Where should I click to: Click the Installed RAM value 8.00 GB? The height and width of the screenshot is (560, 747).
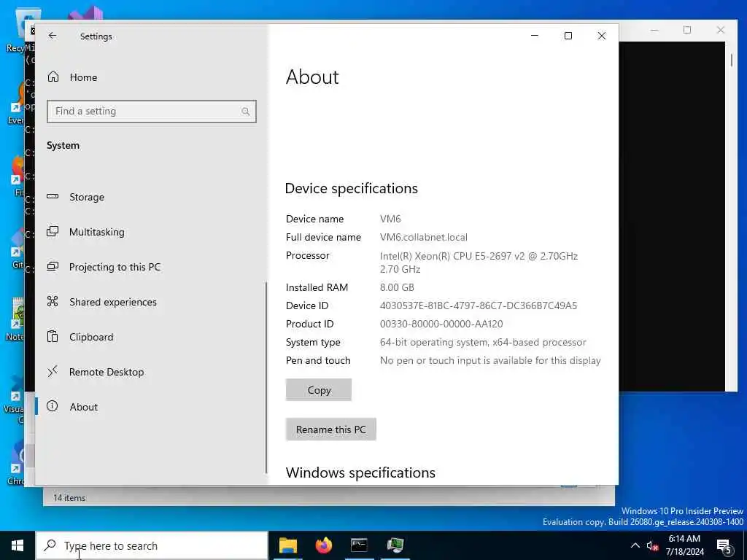(x=397, y=287)
